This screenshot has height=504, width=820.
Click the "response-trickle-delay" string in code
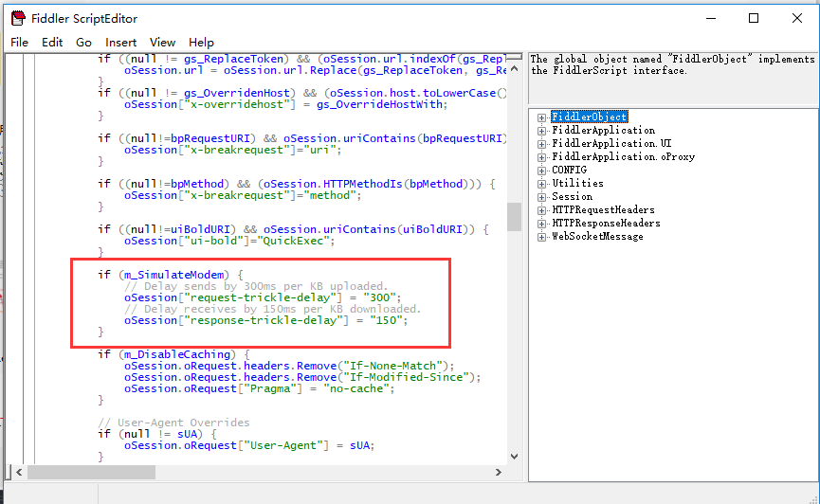coord(263,320)
